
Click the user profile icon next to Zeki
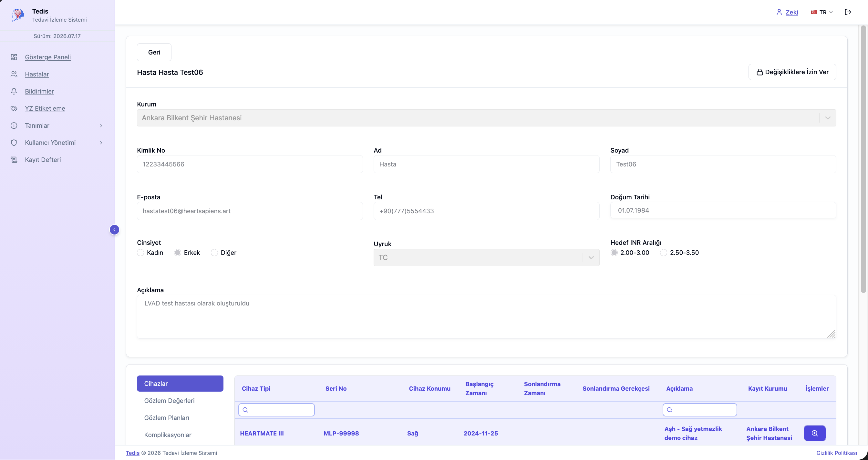(x=779, y=12)
